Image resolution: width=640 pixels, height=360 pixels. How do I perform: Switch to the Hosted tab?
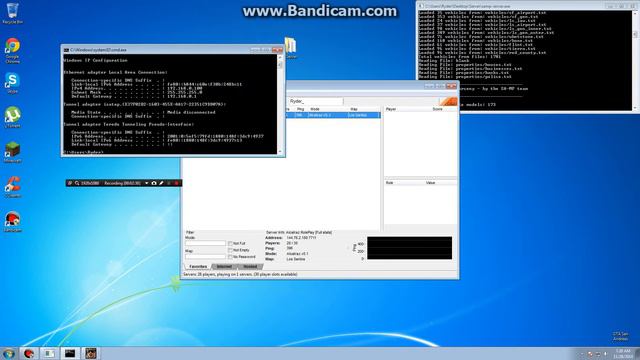(x=250, y=267)
